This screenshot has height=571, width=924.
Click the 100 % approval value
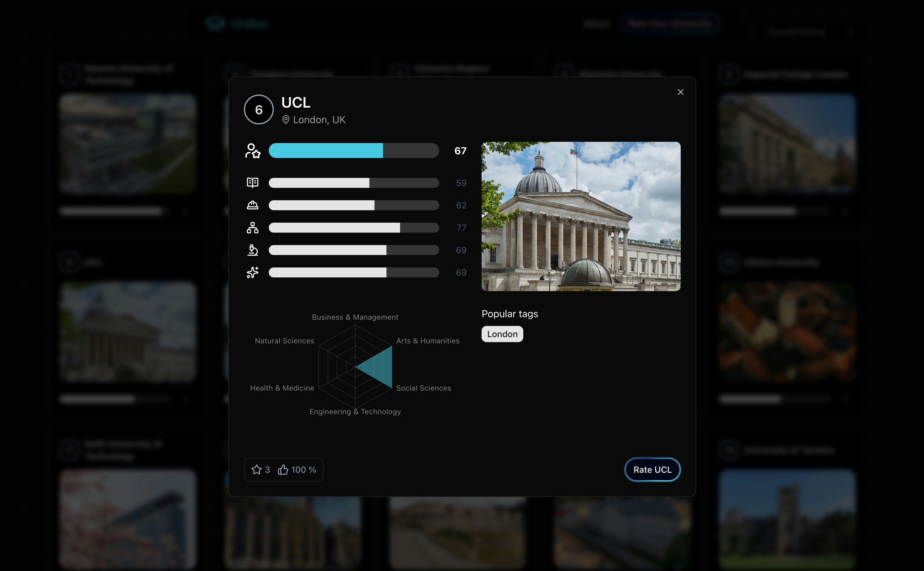[x=304, y=469]
